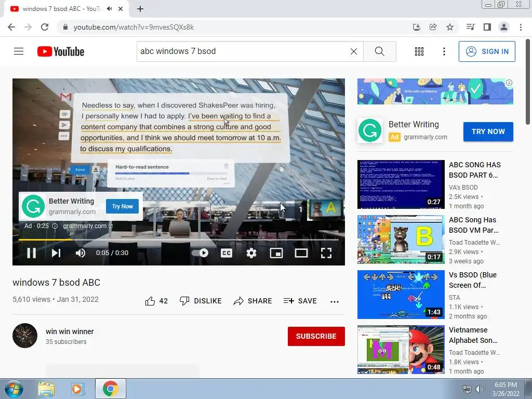Open Windows Explorer from taskbar
The width and height of the screenshot is (532, 399).
(x=46, y=389)
